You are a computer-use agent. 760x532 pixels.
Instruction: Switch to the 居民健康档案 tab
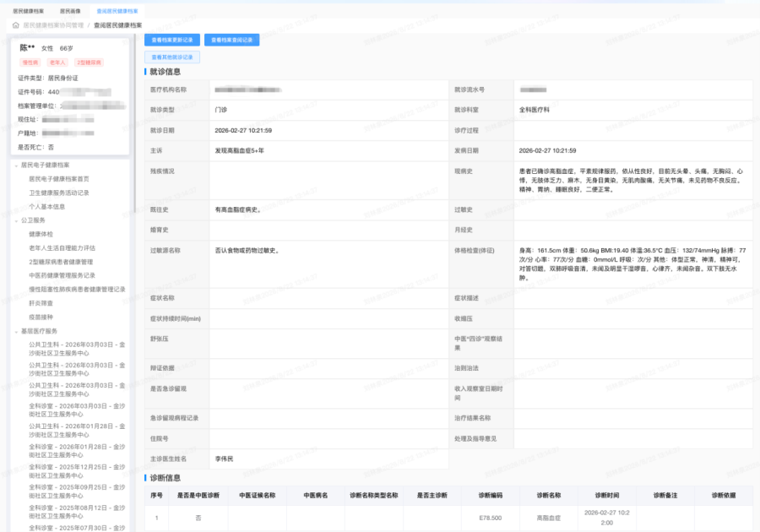[28, 11]
